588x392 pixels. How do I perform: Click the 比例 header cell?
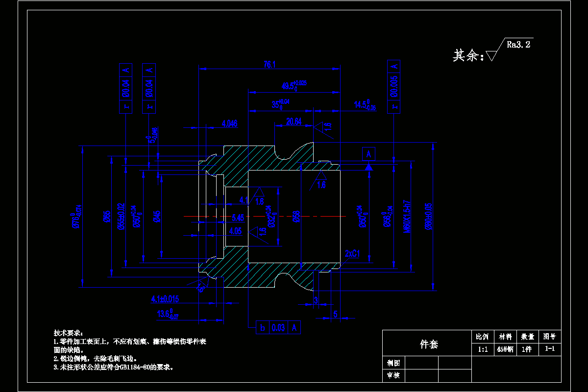483,337
